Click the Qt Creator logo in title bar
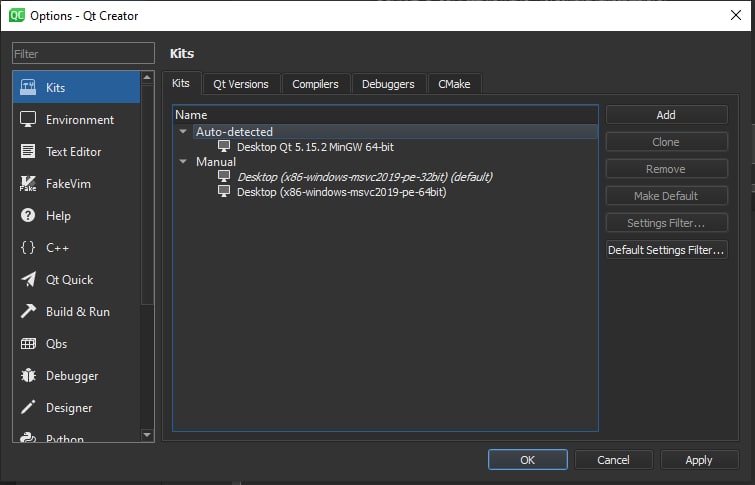This screenshot has width=755, height=485. click(16, 15)
